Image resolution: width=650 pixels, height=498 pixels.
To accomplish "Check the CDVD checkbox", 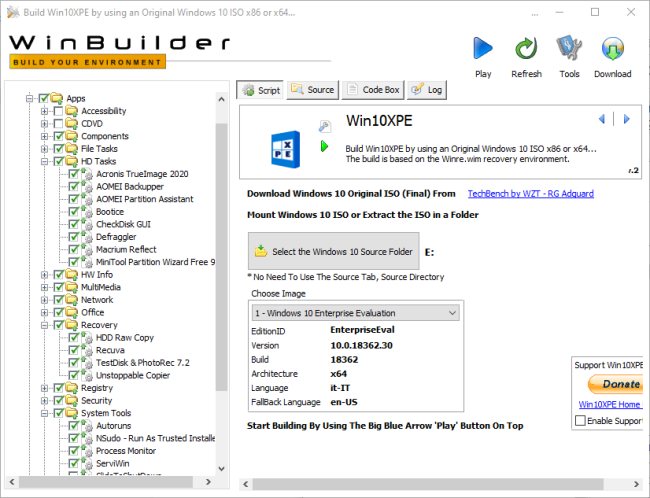I will tap(58, 124).
